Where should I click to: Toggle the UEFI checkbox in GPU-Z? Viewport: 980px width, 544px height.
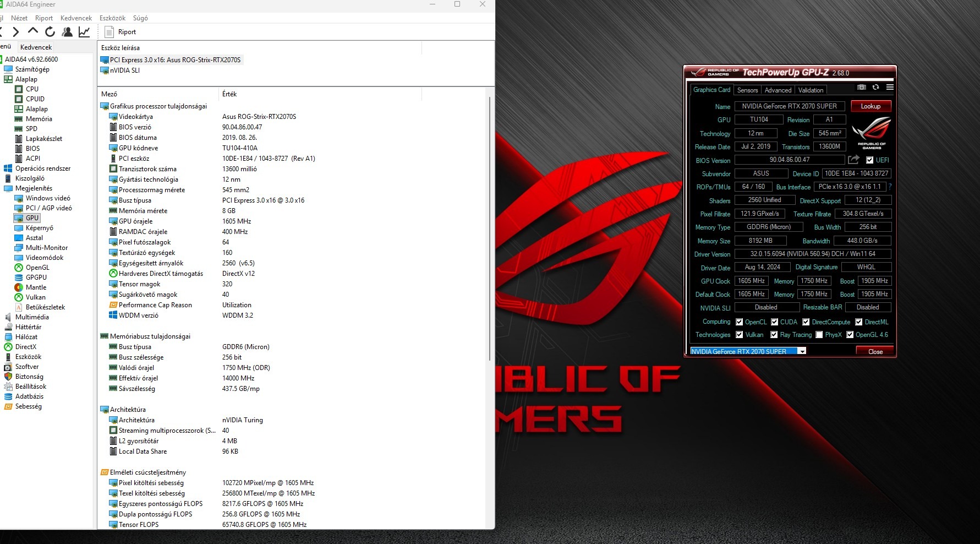coord(869,160)
